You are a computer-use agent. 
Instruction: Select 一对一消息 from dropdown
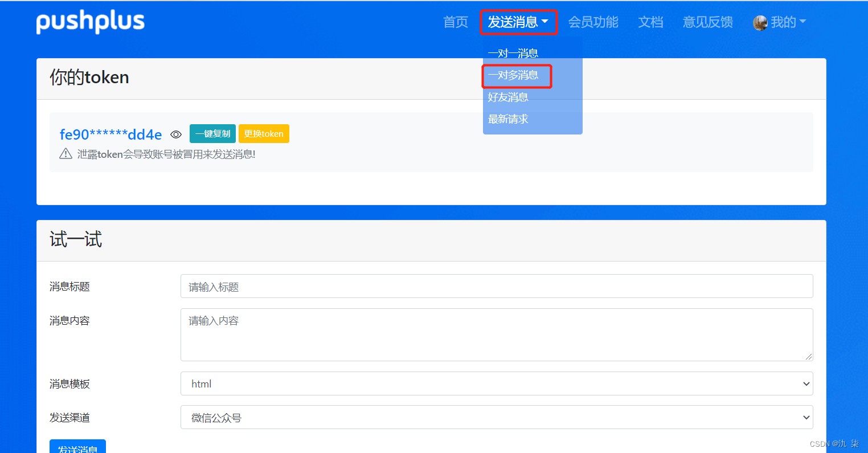tap(513, 54)
